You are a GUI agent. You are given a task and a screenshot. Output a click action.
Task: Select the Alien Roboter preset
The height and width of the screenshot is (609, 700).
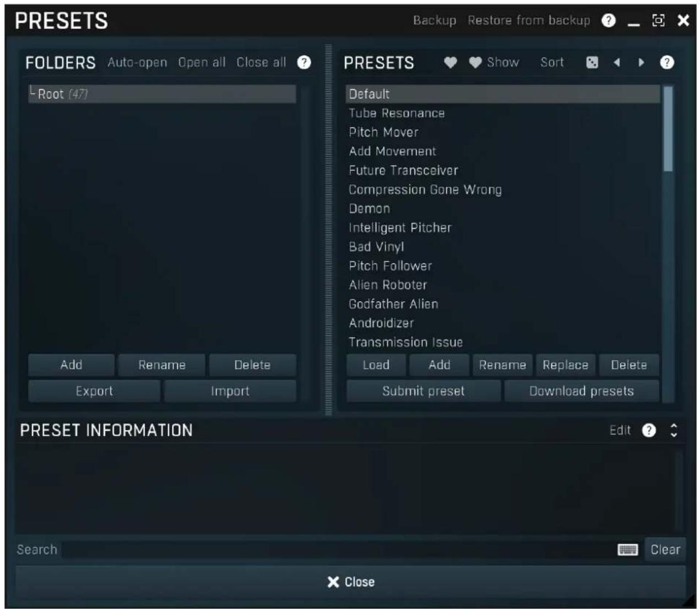(503, 285)
